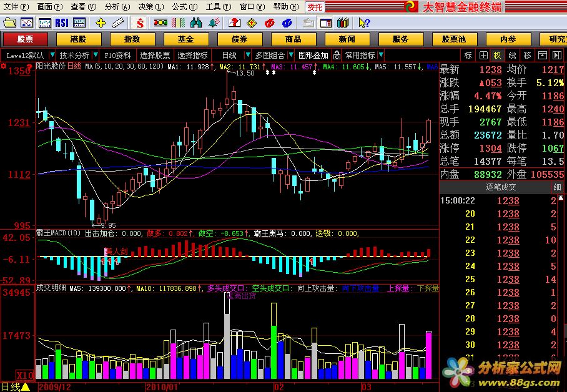The image size is (567, 392).
Task: Click the blue circular logo icon
Action: (287, 23)
